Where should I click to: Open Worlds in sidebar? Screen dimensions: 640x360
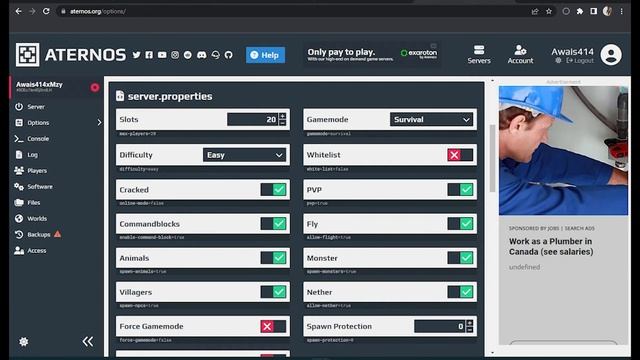[31, 218]
